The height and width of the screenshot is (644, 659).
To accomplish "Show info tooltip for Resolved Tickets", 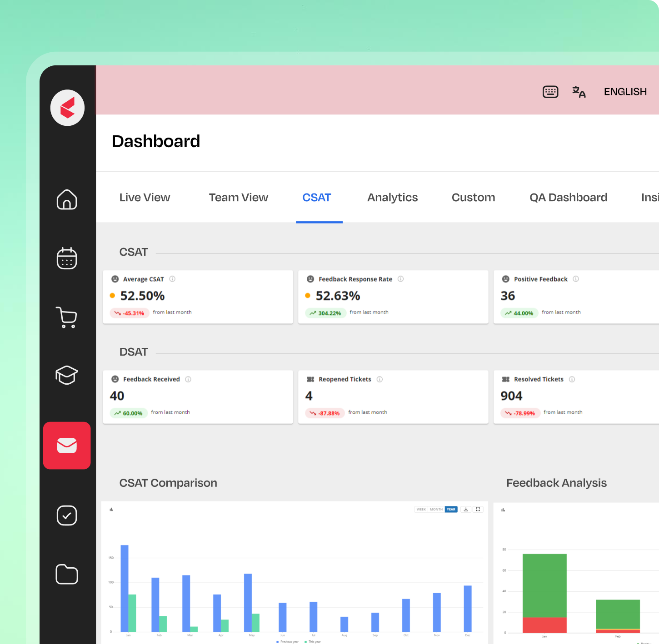I will click(x=572, y=379).
